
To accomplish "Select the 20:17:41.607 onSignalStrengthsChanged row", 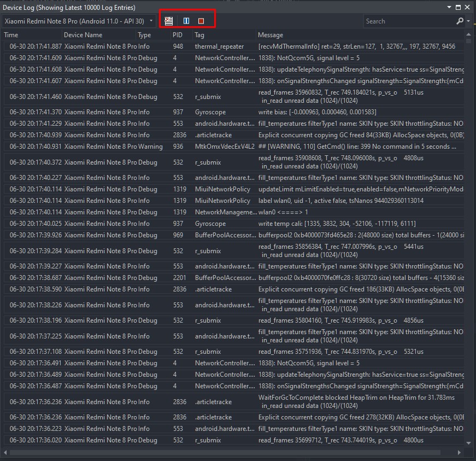I will pyautogui.click(x=234, y=81).
